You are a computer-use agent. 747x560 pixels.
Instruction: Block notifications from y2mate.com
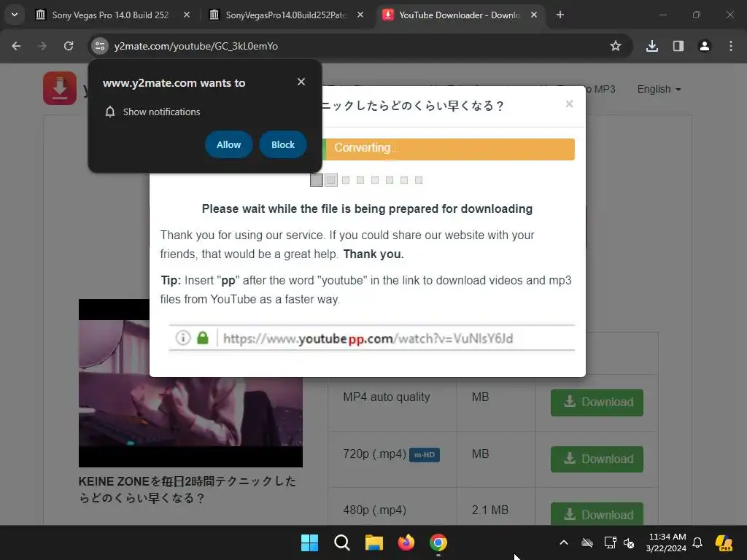tap(283, 145)
